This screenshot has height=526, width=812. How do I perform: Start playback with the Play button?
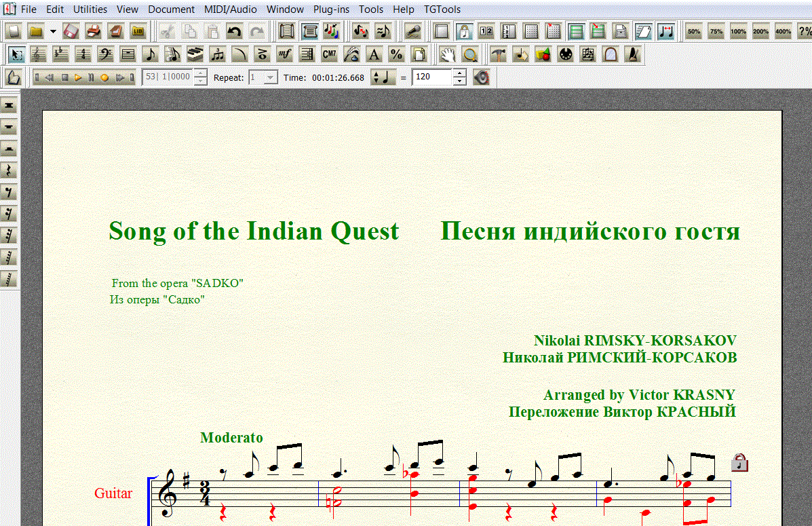coord(78,78)
